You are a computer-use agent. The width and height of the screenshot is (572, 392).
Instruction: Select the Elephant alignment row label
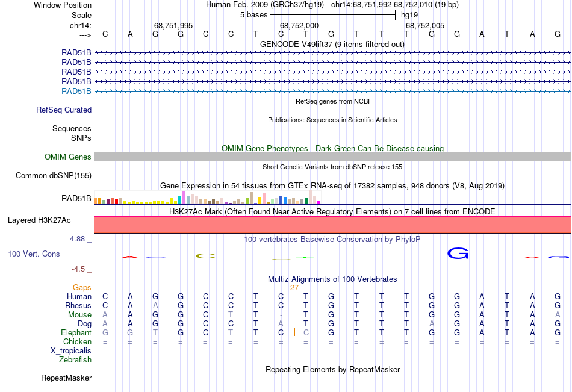76,333
